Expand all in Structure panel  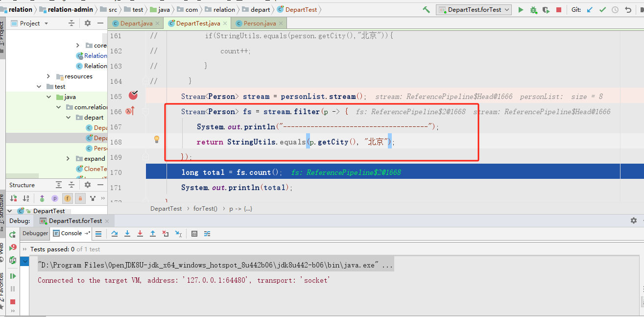click(x=59, y=185)
